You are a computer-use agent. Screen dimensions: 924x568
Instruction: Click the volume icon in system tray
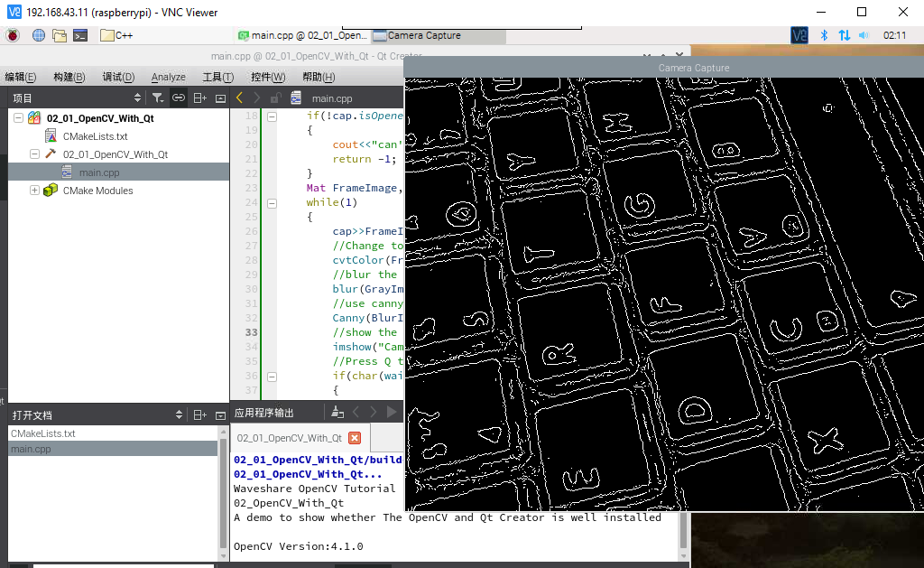pos(864,35)
